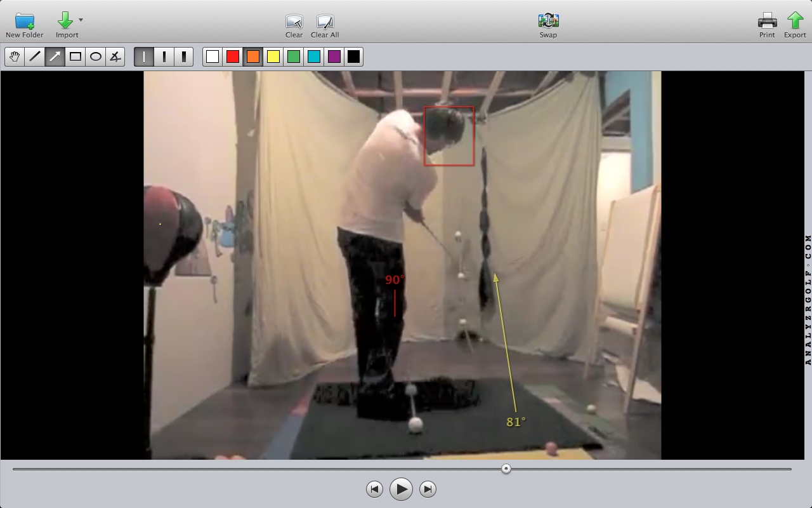The width and height of the screenshot is (812, 508).
Task: Choose the thick line width
Action: tap(184, 57)
